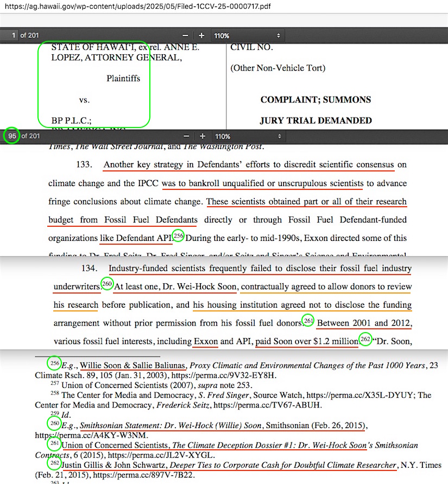Follow footnote reference 260 after 'underwriters'
This screenshot has height=484, width=448.
click(x=107, y=284)
